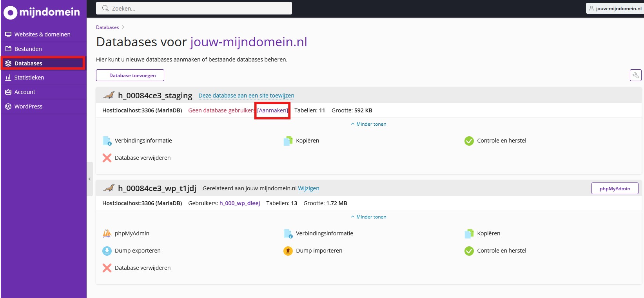Go to Statistieken in sidebar
Image resolution: width=644 pixels, height=298 pixels.
[29, 78]
